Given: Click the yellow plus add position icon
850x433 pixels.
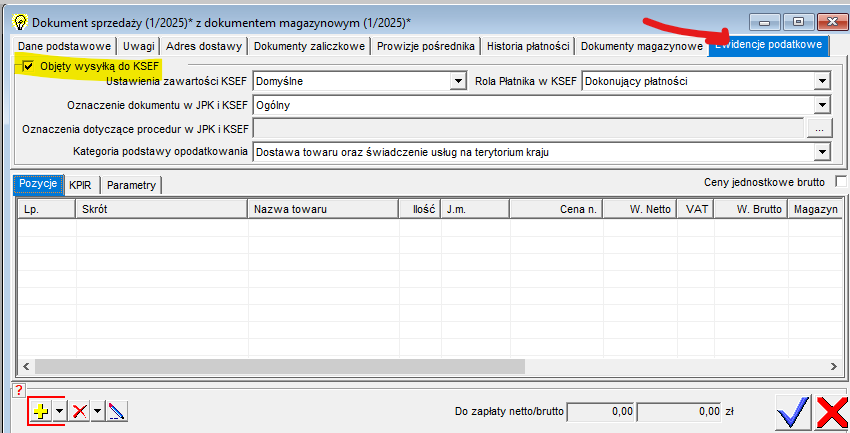Looking at the screenshot, I should [41, 411].
